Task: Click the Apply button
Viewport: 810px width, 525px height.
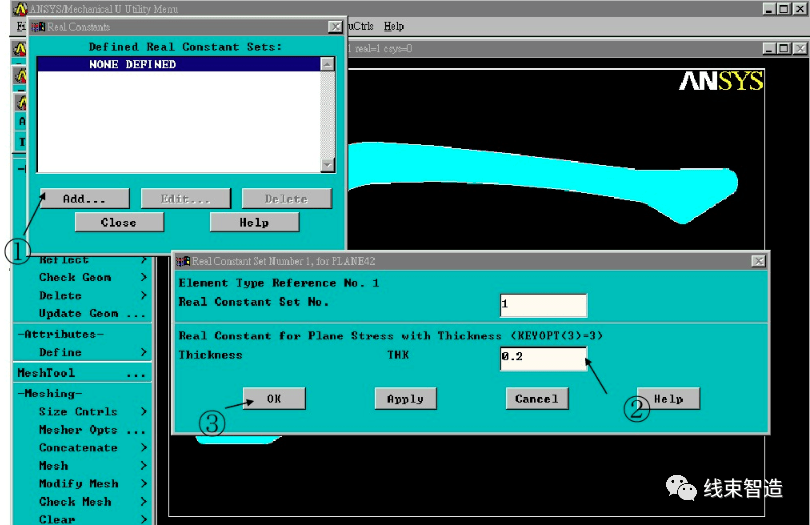Action: tap(406, 398)
